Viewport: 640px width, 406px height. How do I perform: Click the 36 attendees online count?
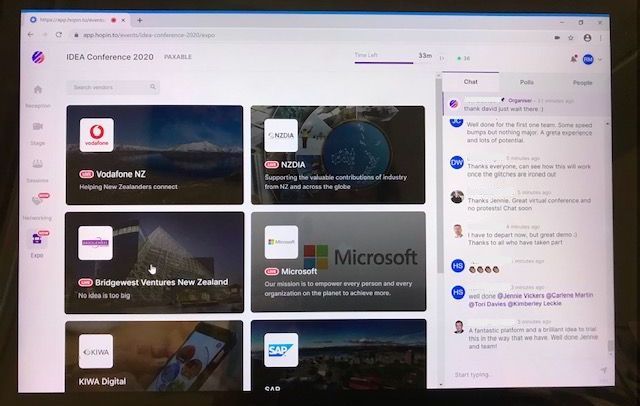coord(464,58)
